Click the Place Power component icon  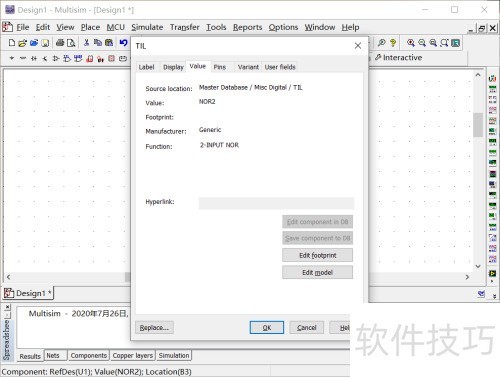click(123, 59)
